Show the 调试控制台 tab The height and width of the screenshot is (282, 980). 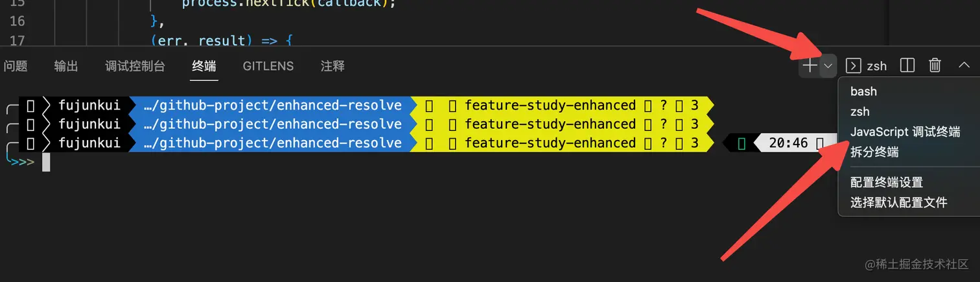pyautogui.click(x=135, y=66)
